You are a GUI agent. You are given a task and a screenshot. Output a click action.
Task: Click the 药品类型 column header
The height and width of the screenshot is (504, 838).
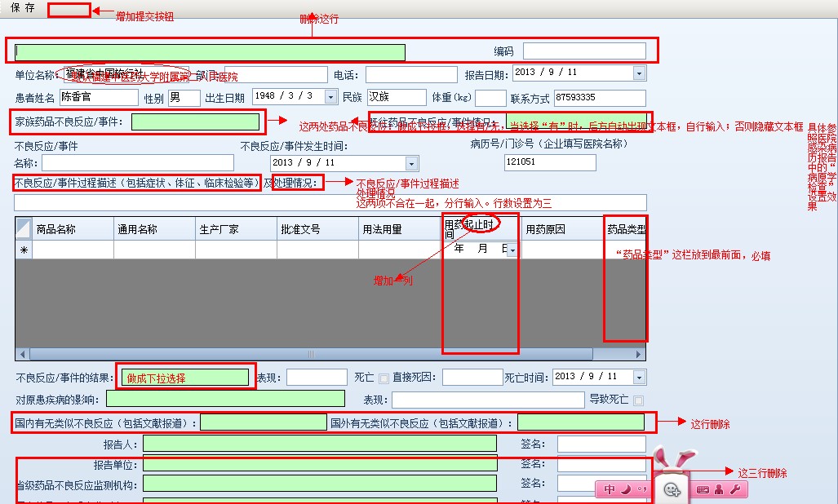click(625, 229)
